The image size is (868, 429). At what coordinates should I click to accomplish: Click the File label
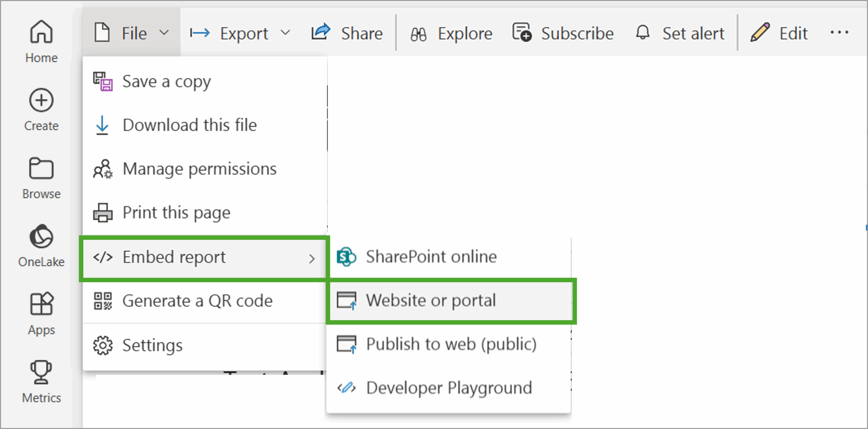click(x=134, y=34)
